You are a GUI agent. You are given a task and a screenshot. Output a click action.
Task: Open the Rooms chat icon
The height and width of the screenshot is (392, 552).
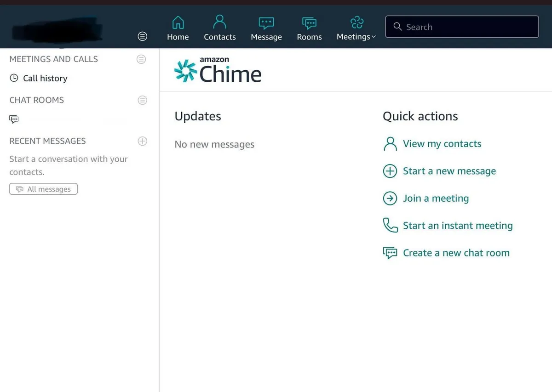(309, 23)
